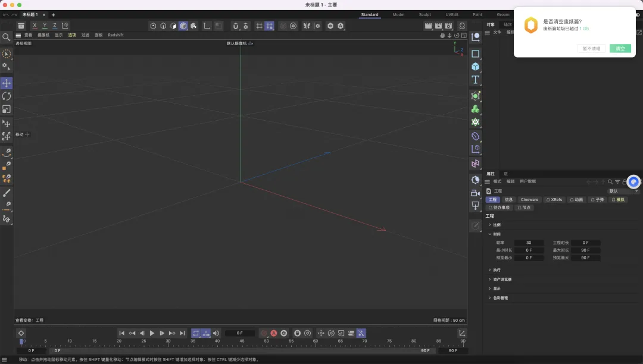Click 清空 button in trash popup
643x364 pixels.
tap(620, 49)
